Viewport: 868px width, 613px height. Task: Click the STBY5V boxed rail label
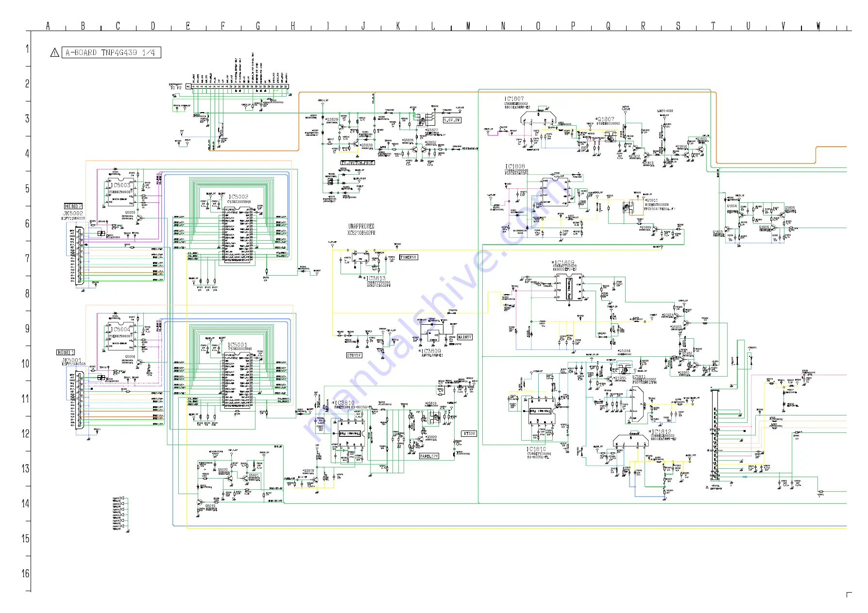point(354,355)
